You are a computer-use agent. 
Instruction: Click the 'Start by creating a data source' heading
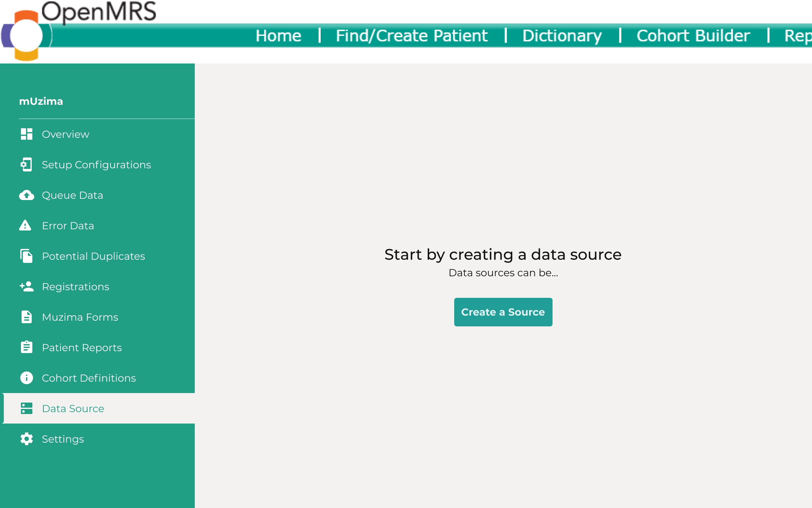pyautogui.click(x=503, y=254)
